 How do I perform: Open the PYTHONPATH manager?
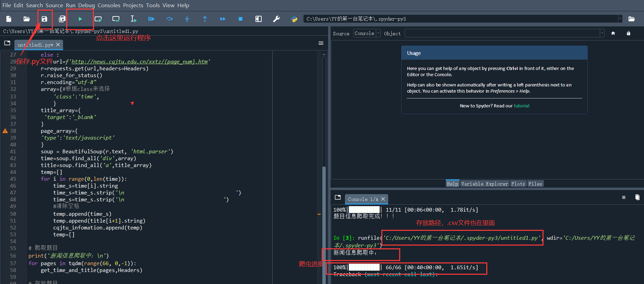(294, 19)
